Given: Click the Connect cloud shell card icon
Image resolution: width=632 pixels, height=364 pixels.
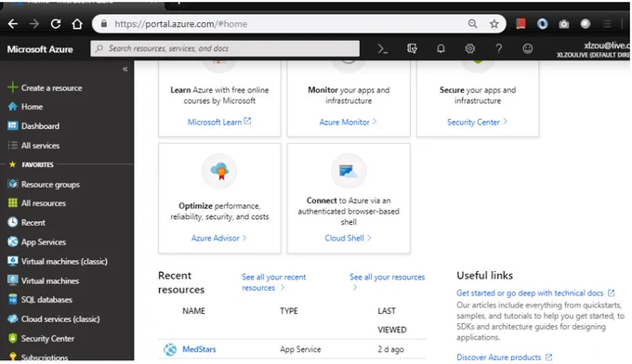Looking at the screenshot, I should click(349, 171).
